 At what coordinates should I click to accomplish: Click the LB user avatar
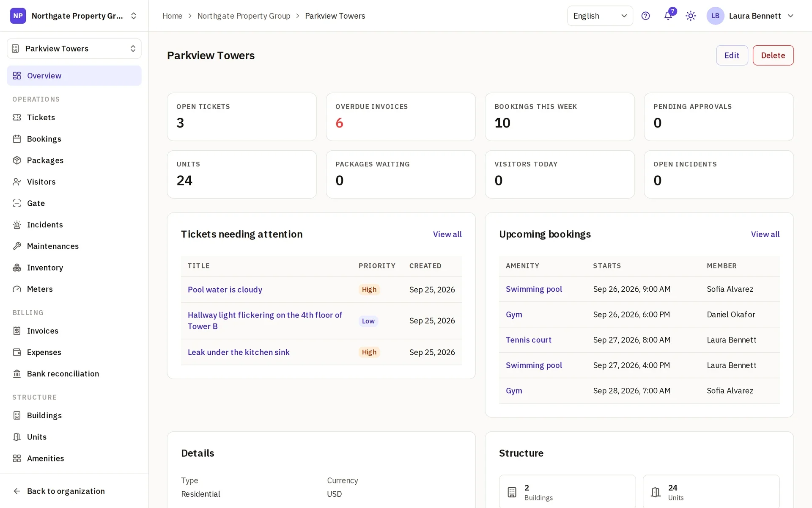pos(715,16)
